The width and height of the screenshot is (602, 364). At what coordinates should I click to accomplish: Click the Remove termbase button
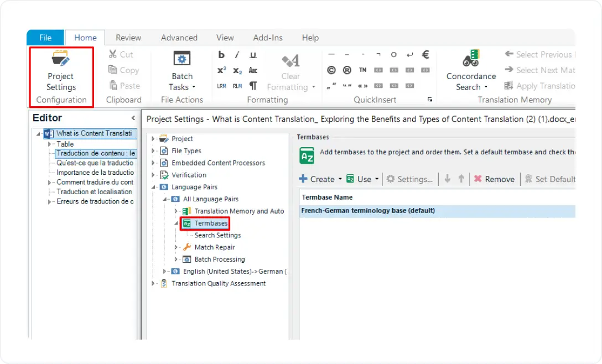[495, 179]
